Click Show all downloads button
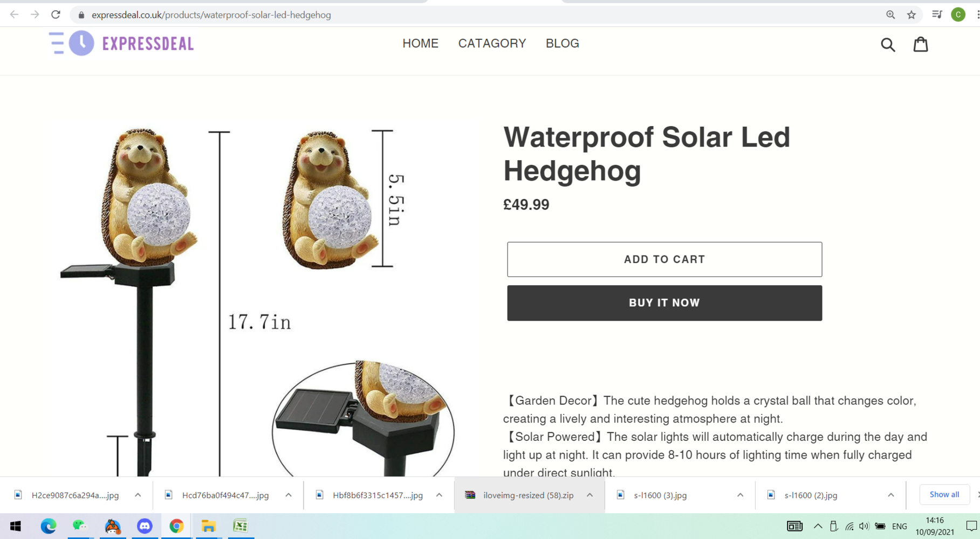This screenshot has height=539, width=980. [x=944, y=494]
